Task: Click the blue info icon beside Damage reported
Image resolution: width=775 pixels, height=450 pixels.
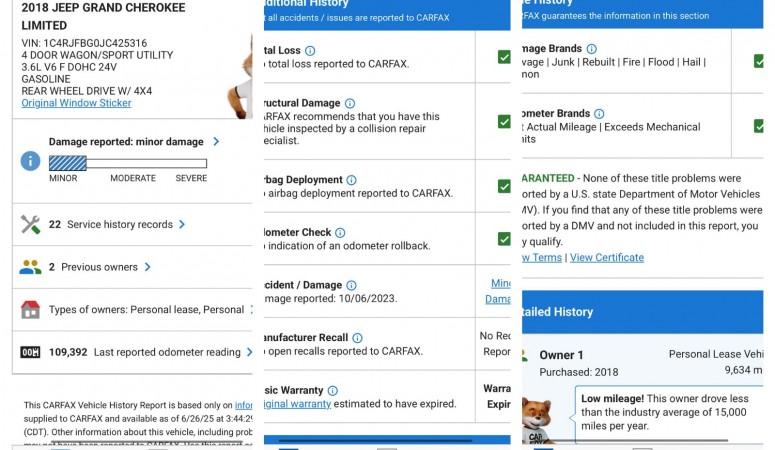Action: 30,161
